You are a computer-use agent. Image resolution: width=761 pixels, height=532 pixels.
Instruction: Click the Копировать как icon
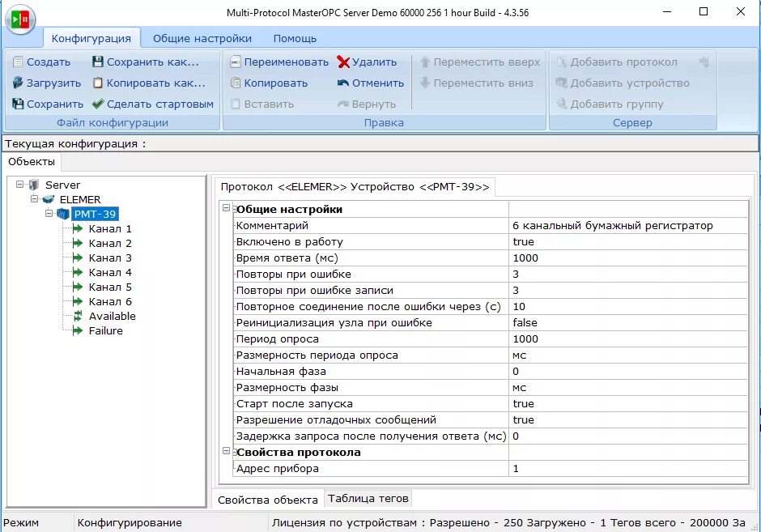97,83
